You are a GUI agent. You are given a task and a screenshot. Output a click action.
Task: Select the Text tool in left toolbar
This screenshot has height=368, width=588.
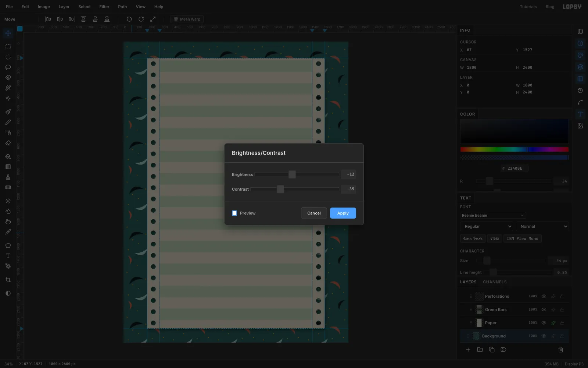pyautogui.click(x=8, y=256)
